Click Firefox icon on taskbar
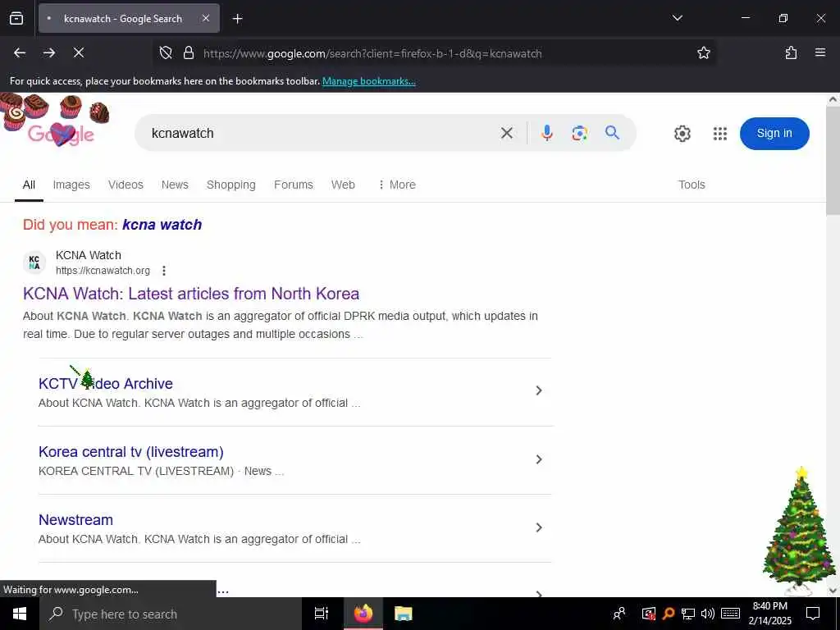The height and width of the screenshot is (630, 840). (363, 614)
